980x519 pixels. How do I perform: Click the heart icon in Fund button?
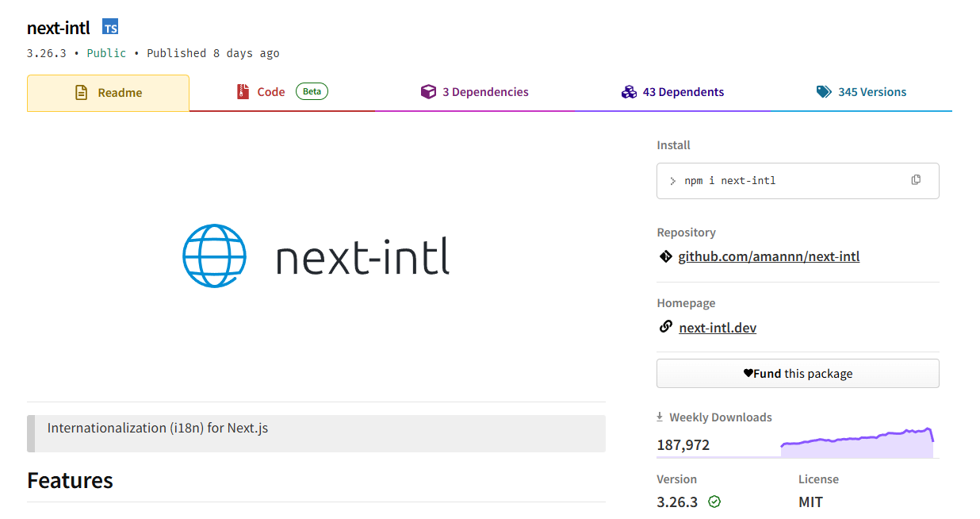(x=748, y=373)
